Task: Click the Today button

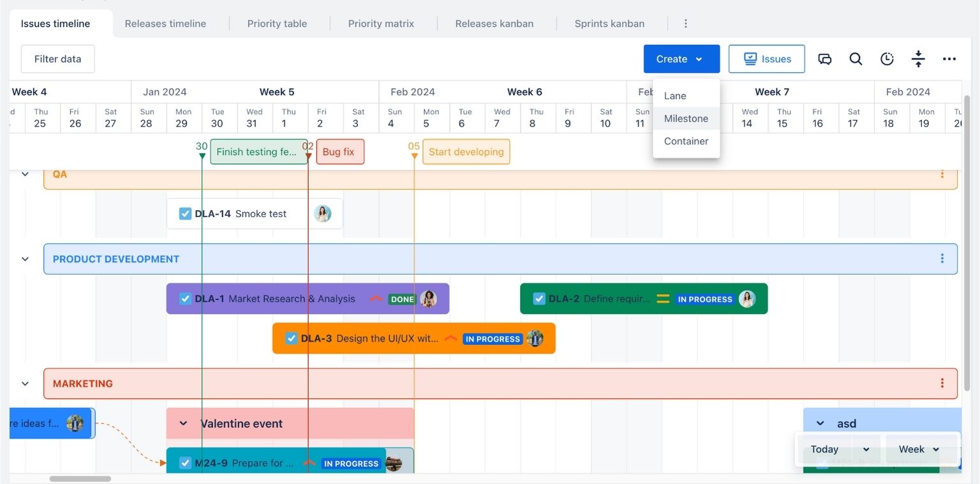Action: click(x=826, y=449)
